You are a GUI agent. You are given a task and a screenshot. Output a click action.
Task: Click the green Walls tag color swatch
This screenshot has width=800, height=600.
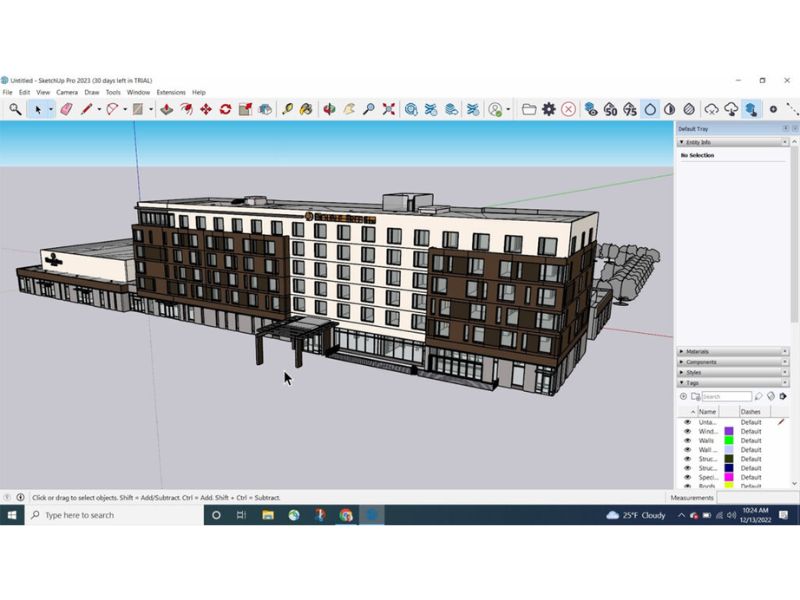(x=729, y=441)
